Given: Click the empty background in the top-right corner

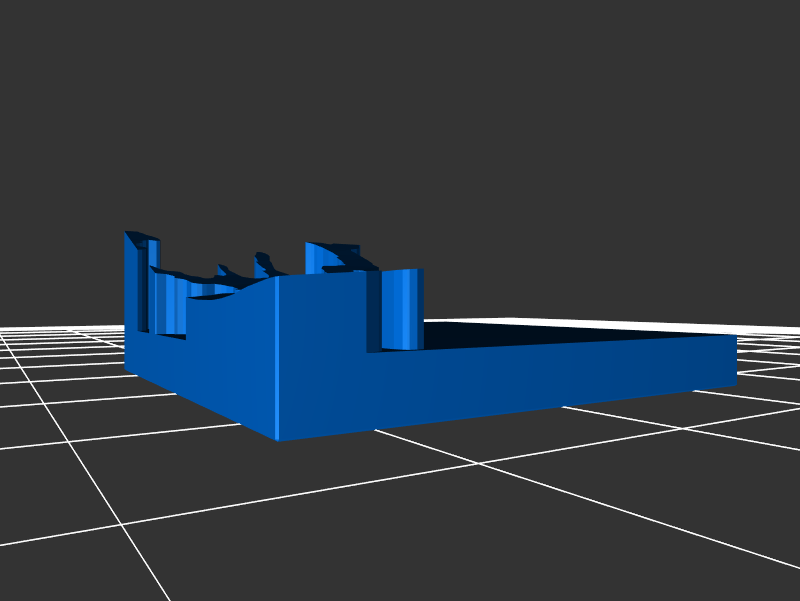Looking at the screenshot, I should click(x=720, y=60).
